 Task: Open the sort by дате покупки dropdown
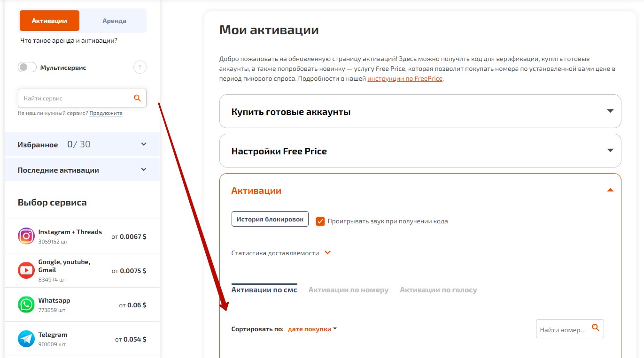tap(312, 329)
